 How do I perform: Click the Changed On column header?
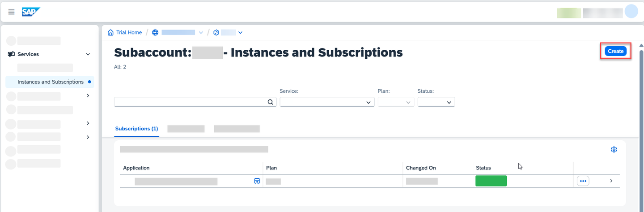pyautogui.click(x=421, y=168)
